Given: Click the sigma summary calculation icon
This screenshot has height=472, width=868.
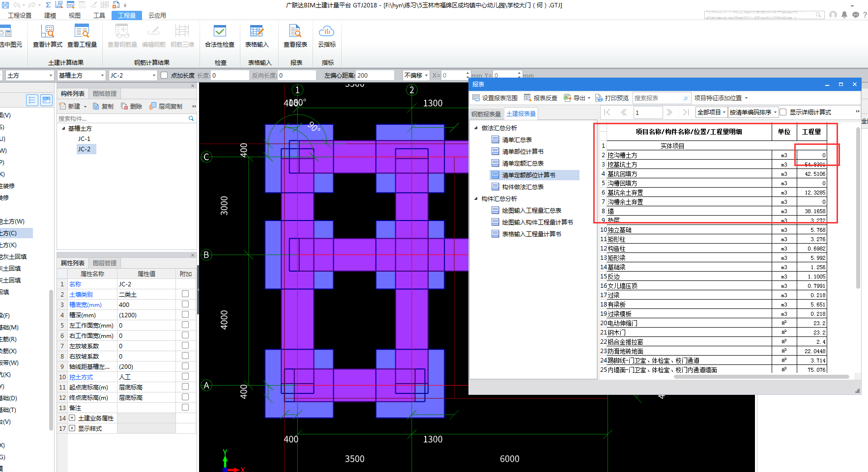Looking at the screenshot, I should click(x=48, y=5).
